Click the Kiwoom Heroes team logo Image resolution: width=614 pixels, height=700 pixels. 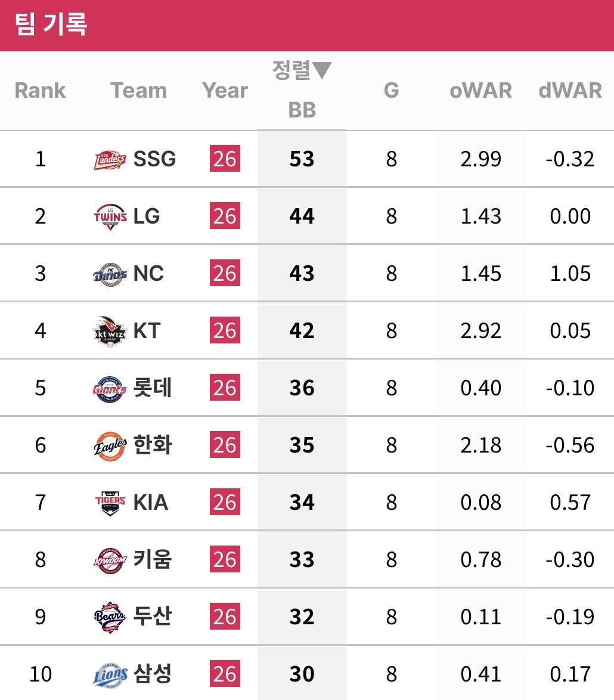click(x=110, y=560)
